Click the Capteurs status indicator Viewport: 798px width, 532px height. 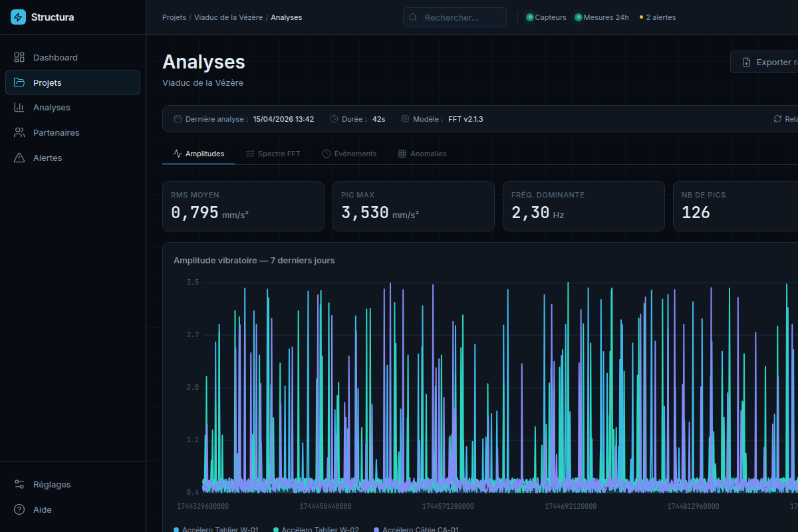(546, 17)
